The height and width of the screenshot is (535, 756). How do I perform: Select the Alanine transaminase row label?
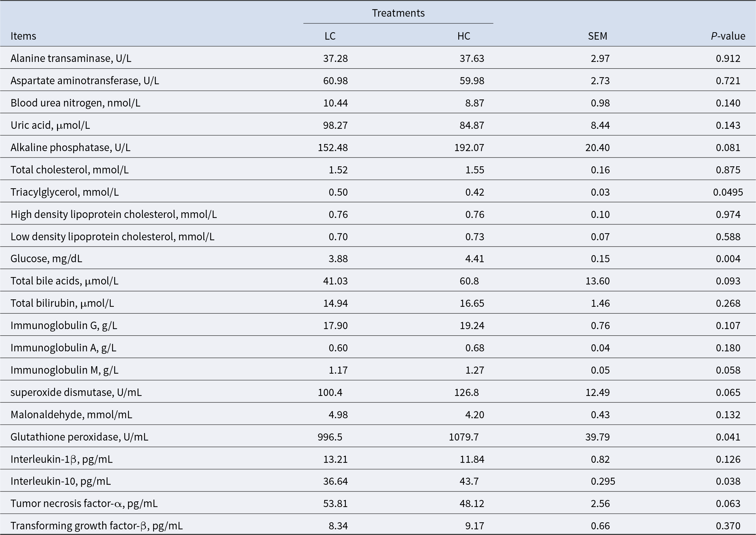(71, 58)
